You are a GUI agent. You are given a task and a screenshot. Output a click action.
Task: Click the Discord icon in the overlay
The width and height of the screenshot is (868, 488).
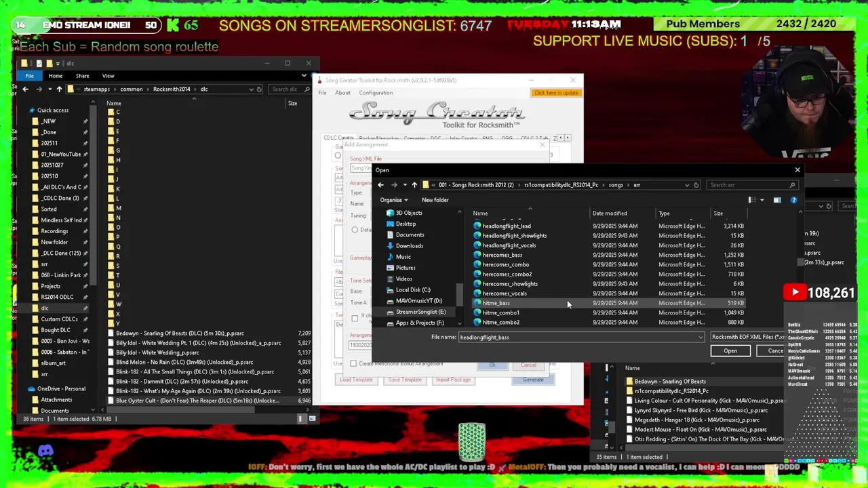[x=45, y=451]
